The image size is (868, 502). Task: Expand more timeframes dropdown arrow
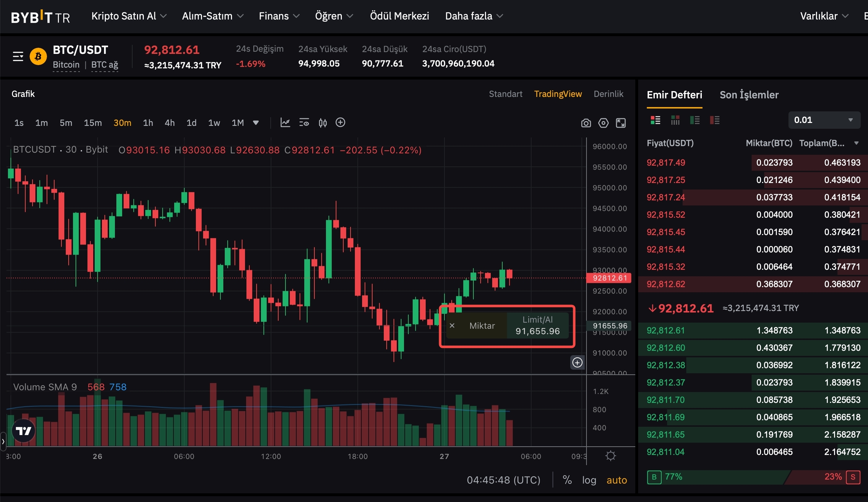pyautogui.click(x=256, y=123)
